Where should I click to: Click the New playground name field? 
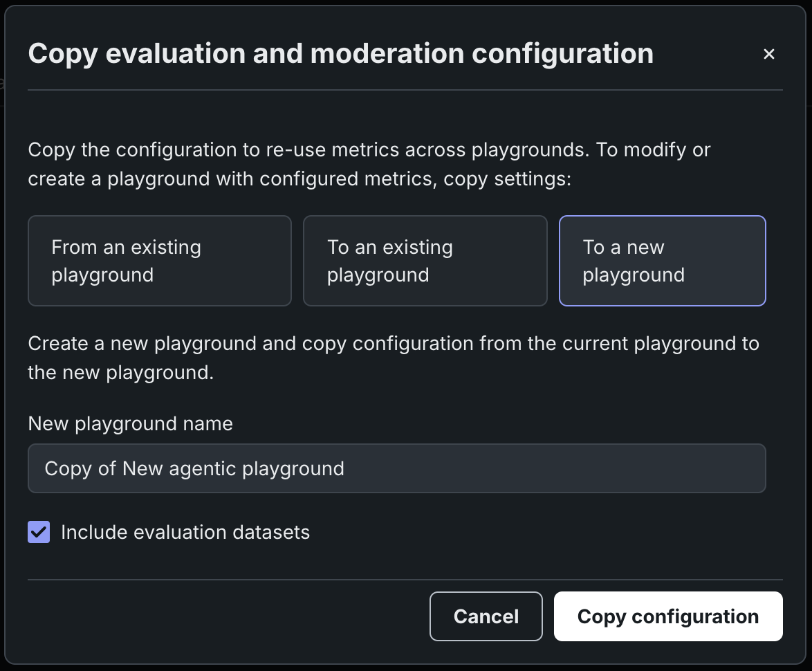[396, 468]
